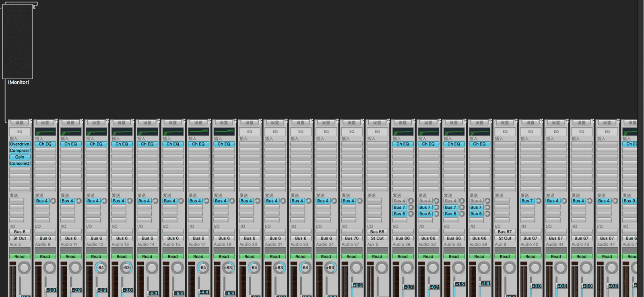Screen dimensions: 644x297
Task: Expand the small arrow beside Audio 11 settings
Action: [x=82, y=121]
